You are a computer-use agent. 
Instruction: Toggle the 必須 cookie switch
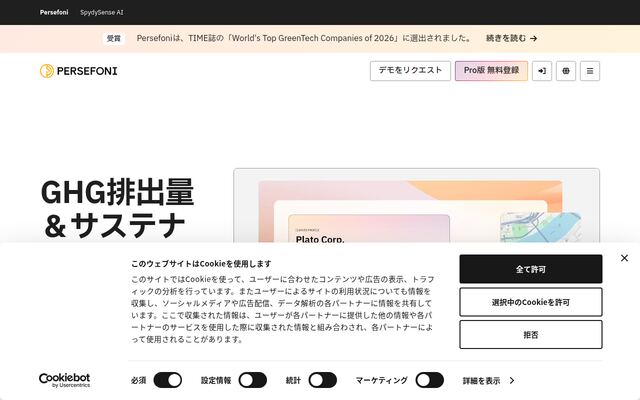click(168, 380)
